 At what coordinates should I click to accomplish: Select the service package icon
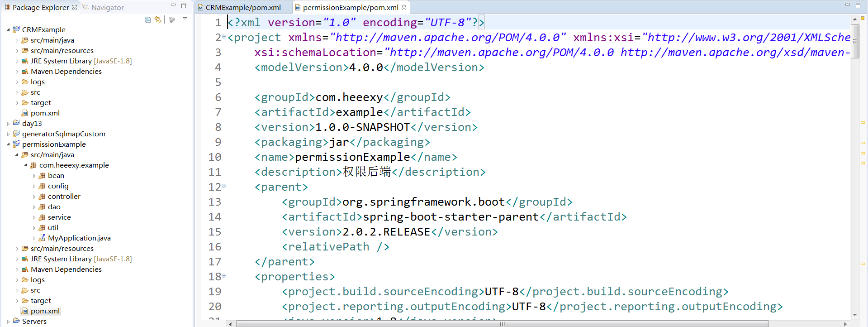click(42, 217)
